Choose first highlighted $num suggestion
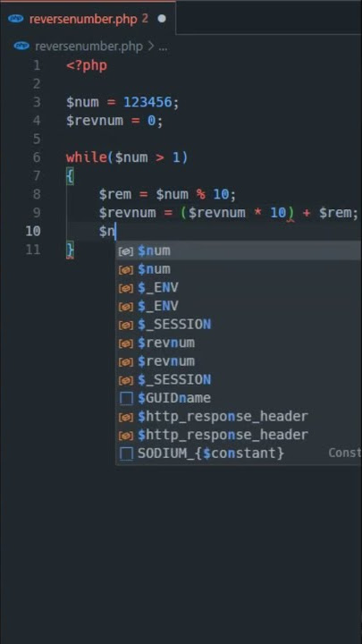 tap(239, 251)
